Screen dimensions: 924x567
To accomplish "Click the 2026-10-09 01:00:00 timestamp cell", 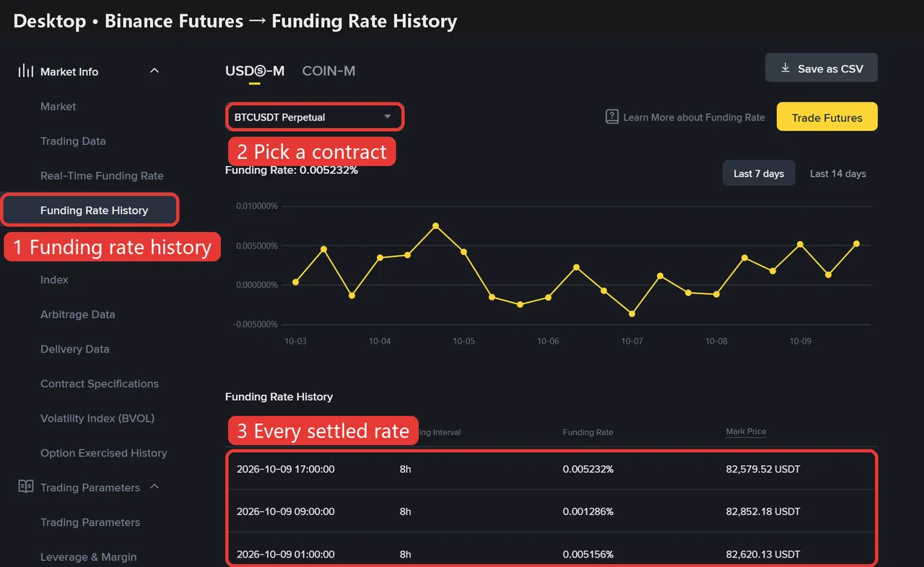I will click(x=285, y=554).
